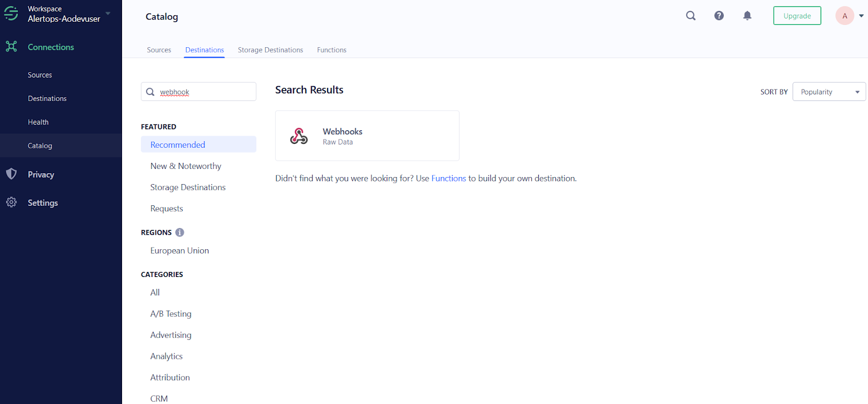
Task: Switch to the Storage Destinations tab
Action: (x=270, y=50)
